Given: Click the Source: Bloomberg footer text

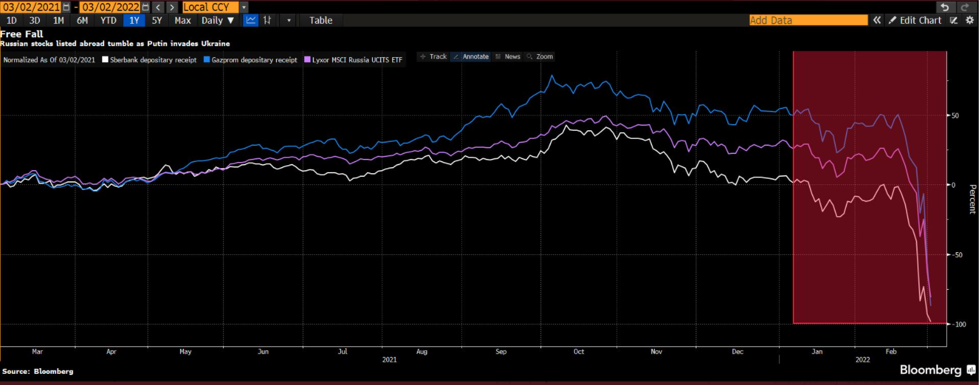Looking at the screenshot, I should coord(38,371).
